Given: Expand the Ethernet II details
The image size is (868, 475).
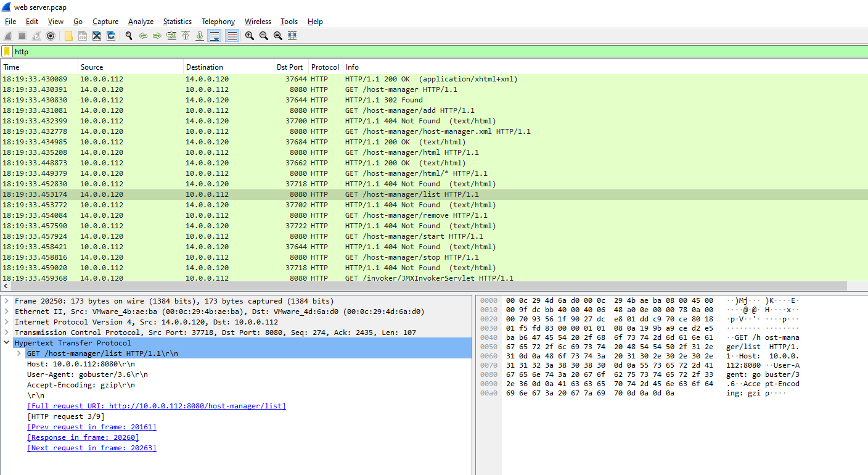Looking at the screenshot, I should pos(6,312).
